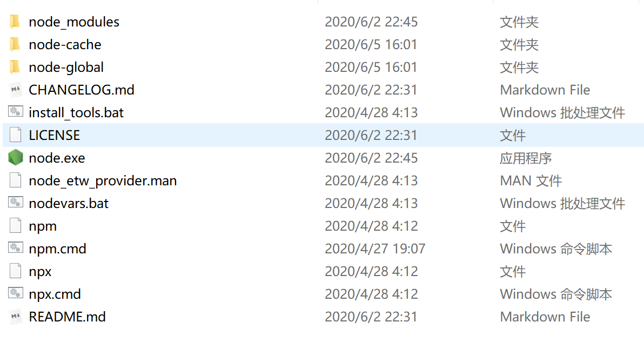Click the LICENSE file name text

click(x=54, y=135)
